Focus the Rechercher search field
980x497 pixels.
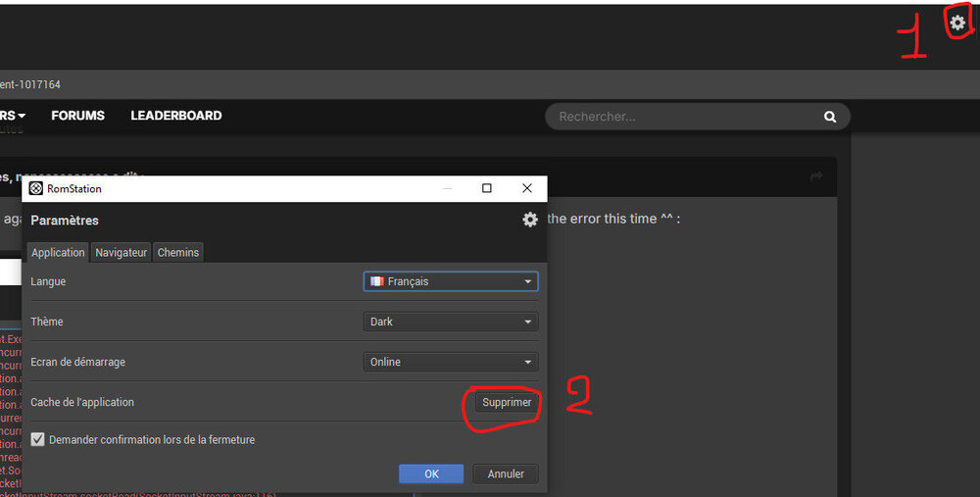686,117
